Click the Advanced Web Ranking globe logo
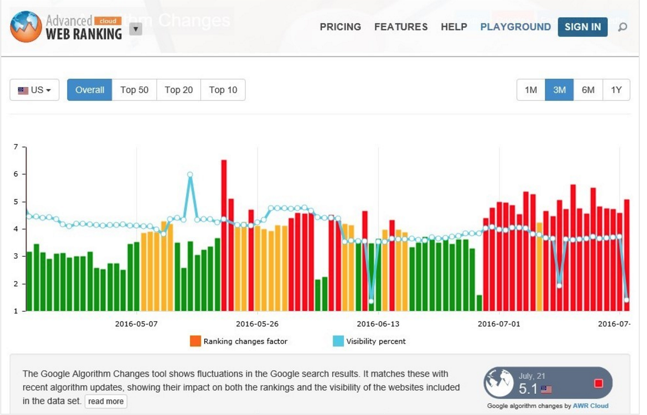Viewport: 647px width, 415px height. click(26, 27)
